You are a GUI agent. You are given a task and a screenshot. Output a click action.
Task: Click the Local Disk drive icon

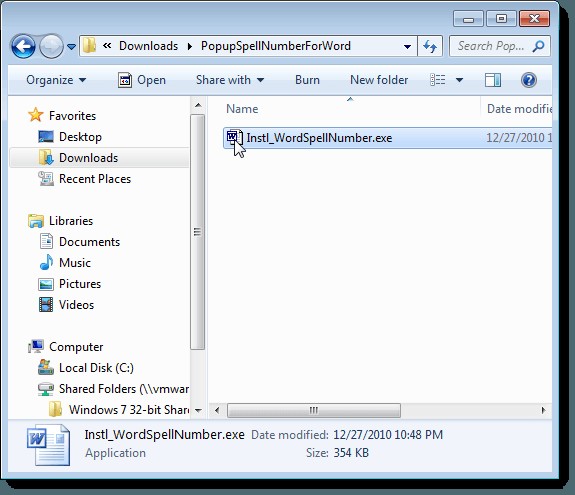pos(46,367)
